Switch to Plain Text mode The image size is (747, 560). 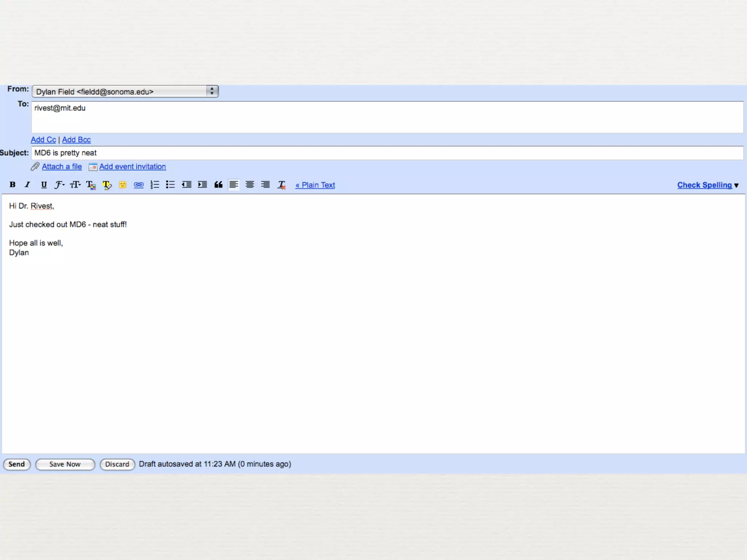click(x=315, y=185)
